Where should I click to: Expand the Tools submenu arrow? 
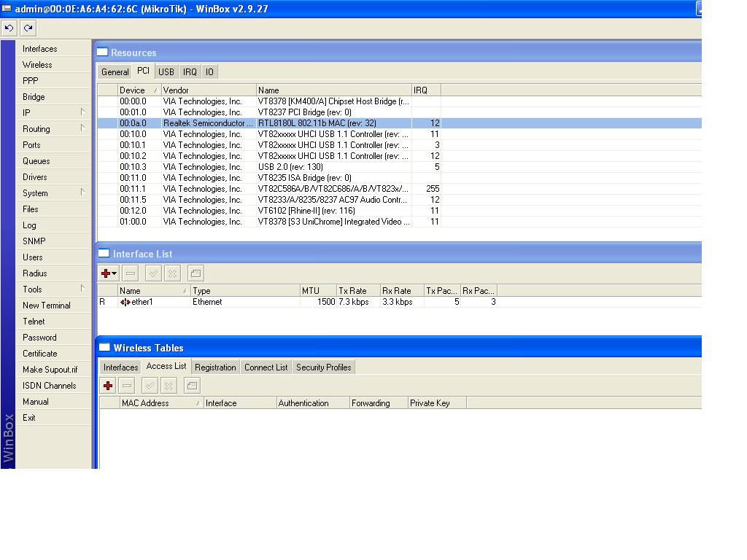tap(82, 289)
